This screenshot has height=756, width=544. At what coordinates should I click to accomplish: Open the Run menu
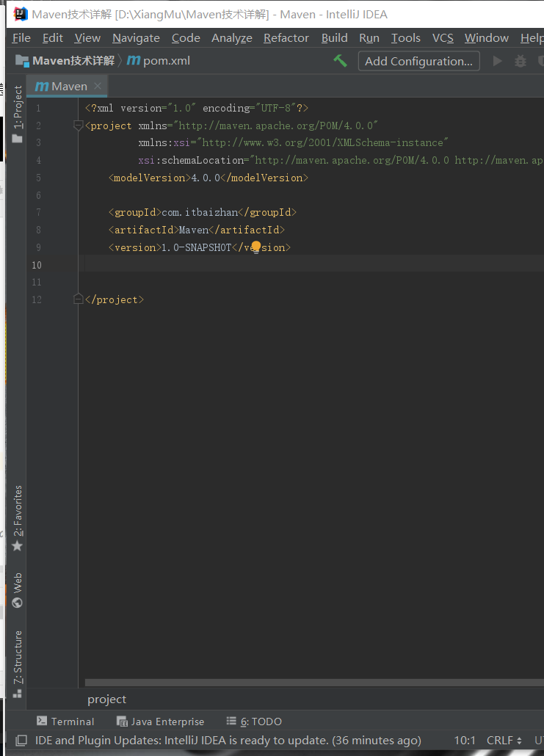[x=369, y=38]
